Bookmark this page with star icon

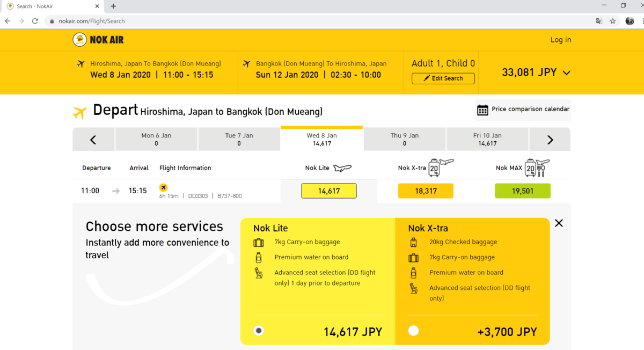point(613,21)
